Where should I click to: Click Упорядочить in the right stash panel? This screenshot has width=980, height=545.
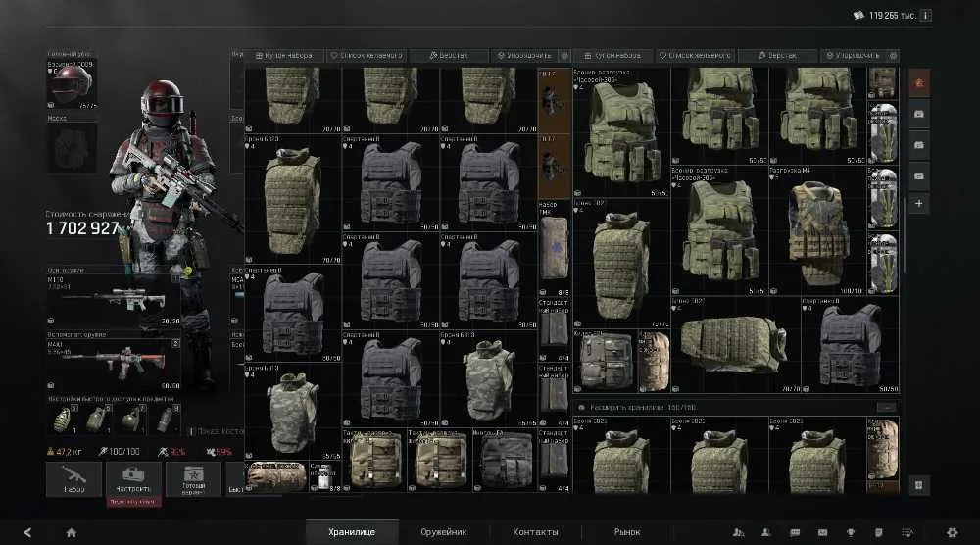(x=854, y=56)
